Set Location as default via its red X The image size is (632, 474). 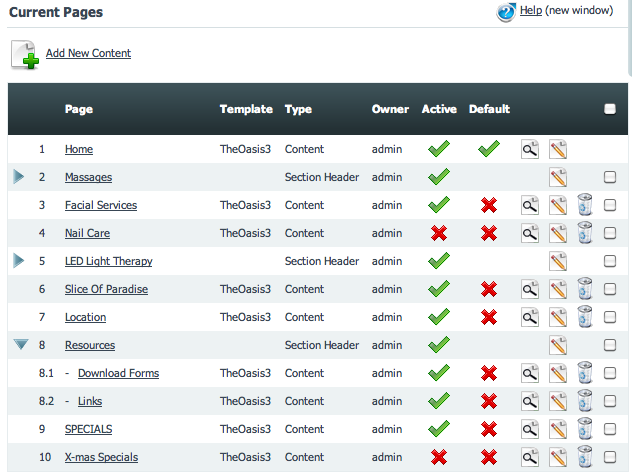pos(489,317)
